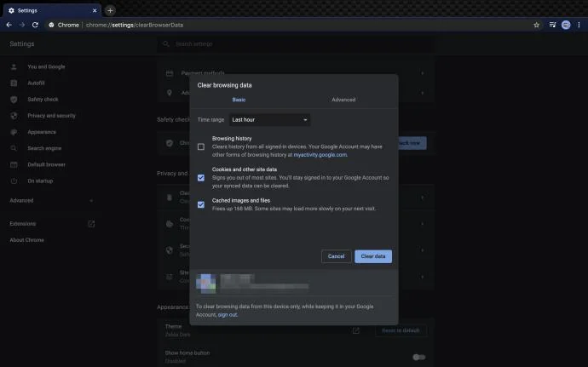Uncheck Cookies and other site data

tap(201, 177)
